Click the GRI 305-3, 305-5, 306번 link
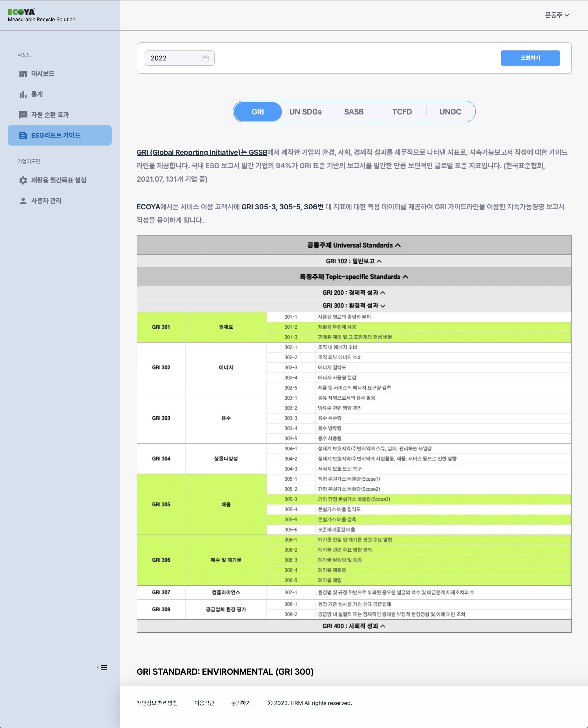 click(x=282, y=207)
